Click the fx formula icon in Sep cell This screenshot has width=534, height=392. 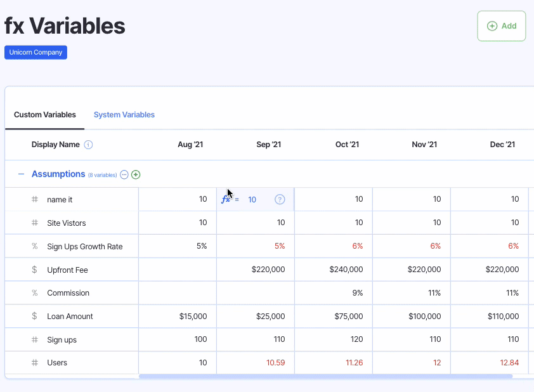(226, 199)
